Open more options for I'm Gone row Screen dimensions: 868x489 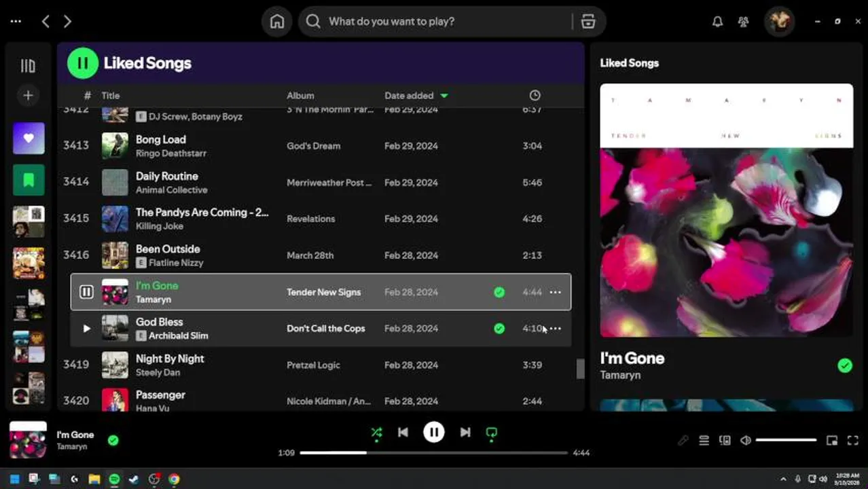point(555,292)
